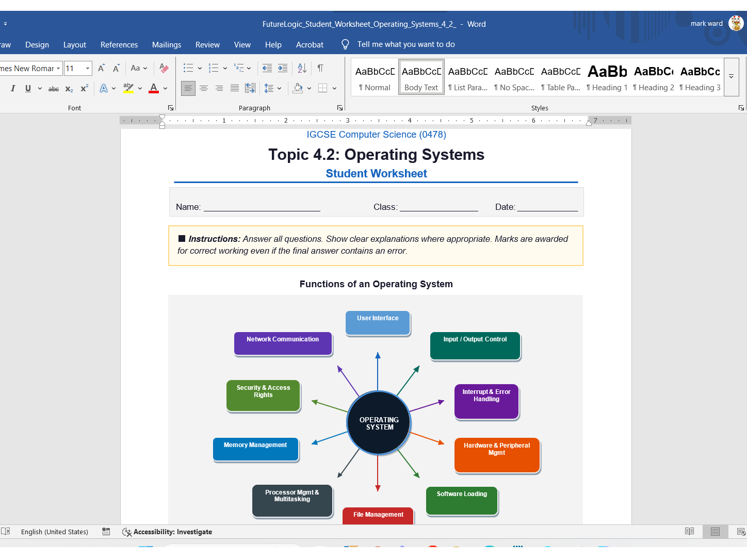The width and height of the screenshot is (747, 560).
Task: Click the Decrease Indent icon
Action: tap(267, 68)
